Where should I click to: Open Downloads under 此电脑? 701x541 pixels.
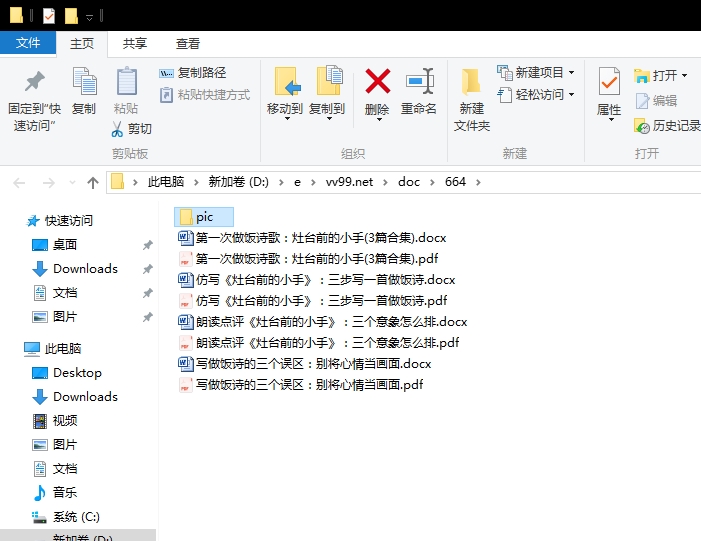(75, 397)
